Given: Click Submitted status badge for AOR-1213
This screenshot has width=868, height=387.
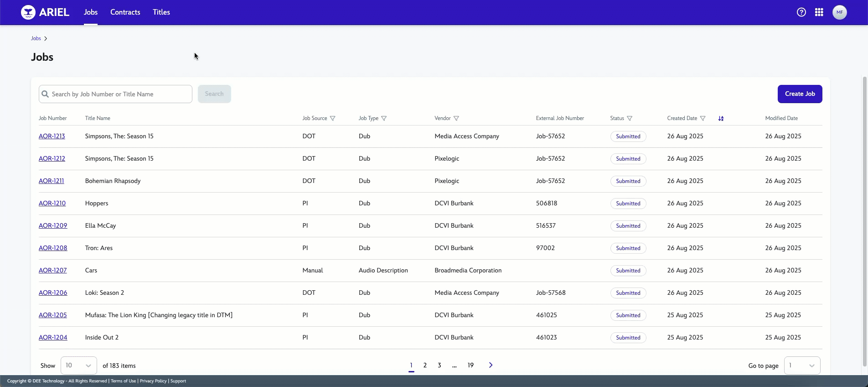Looking at the screenshot, I should 628,136.
